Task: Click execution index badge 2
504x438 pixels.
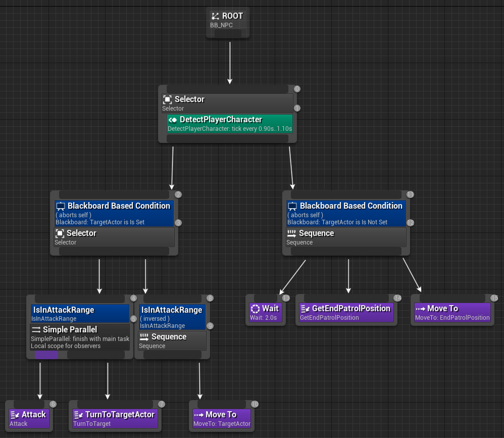Action: [178, 194]
